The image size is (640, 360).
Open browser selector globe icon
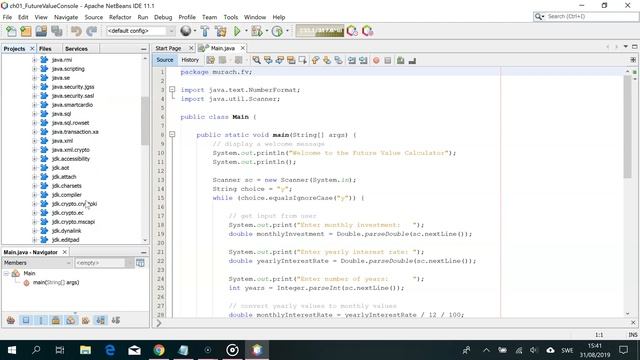186,31
